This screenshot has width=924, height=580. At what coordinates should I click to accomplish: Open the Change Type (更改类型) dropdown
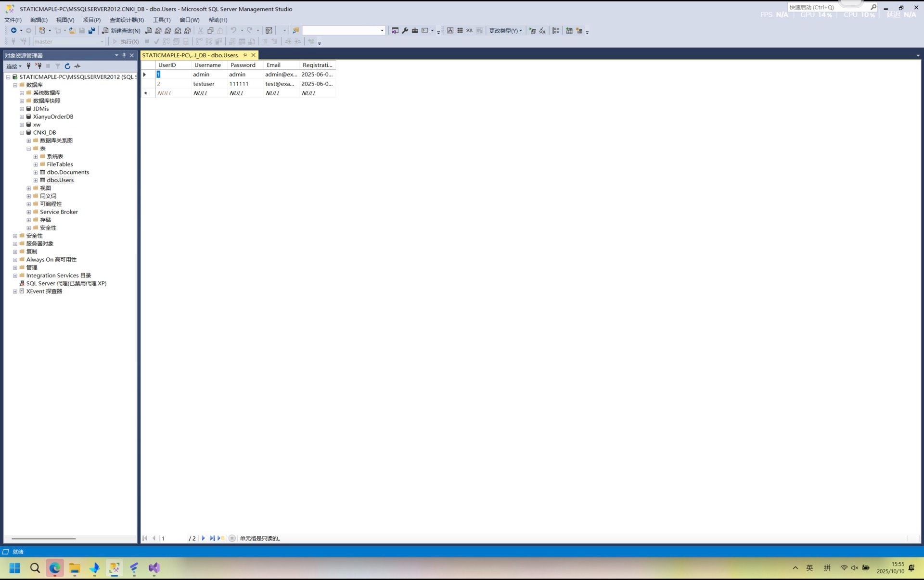coord(505,30)
